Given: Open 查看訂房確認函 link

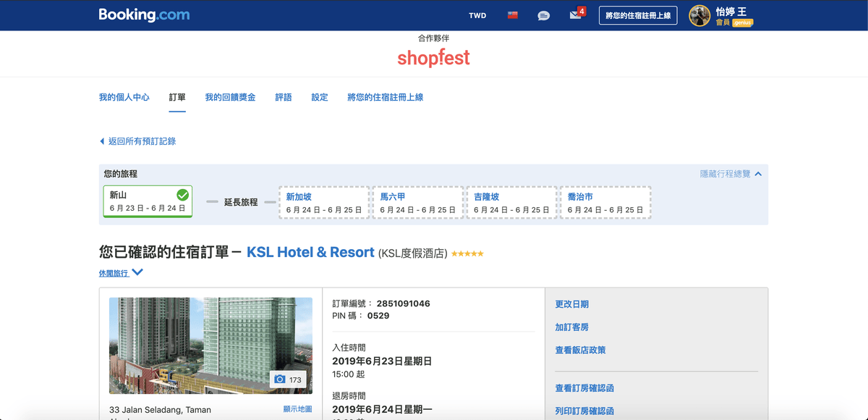Looking at the screenshot, I should (584, 388).
